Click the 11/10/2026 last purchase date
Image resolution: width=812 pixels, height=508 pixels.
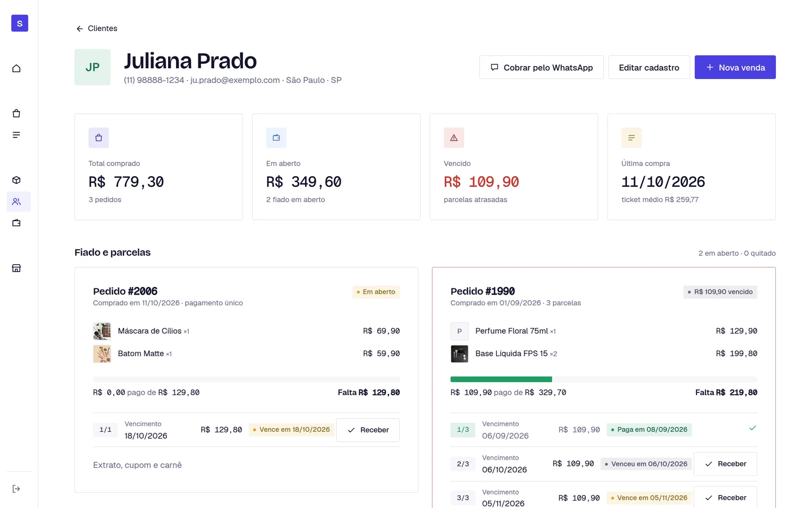point(663,182)
